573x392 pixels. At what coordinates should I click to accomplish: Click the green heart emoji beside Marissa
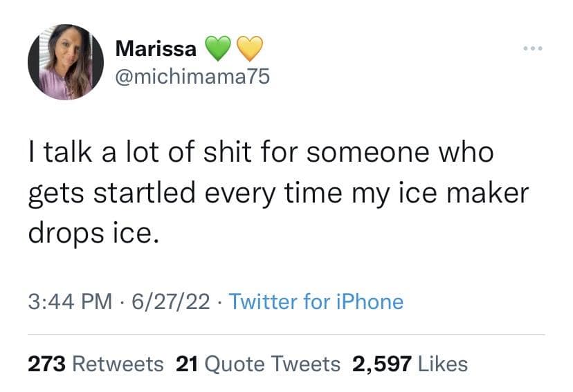[217, 48]
